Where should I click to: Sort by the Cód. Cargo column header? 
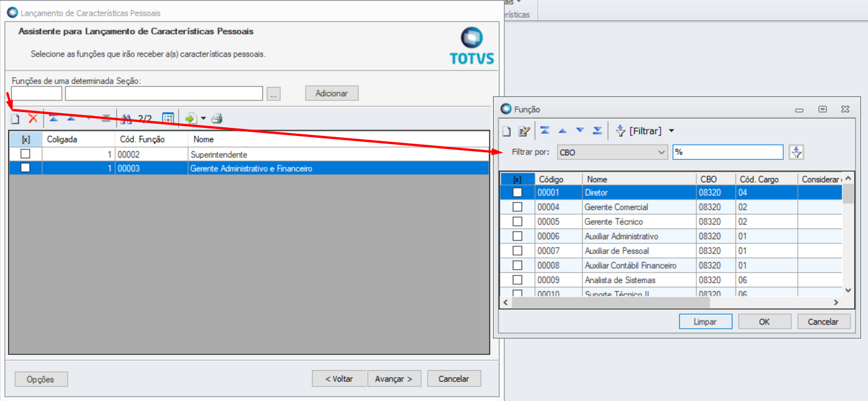click(x=767, y=179)
